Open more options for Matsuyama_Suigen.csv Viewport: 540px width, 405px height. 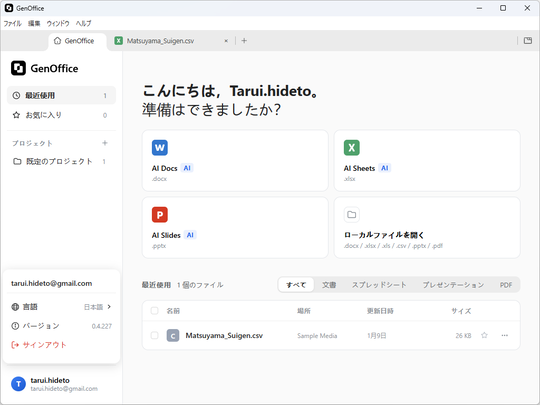505,335
